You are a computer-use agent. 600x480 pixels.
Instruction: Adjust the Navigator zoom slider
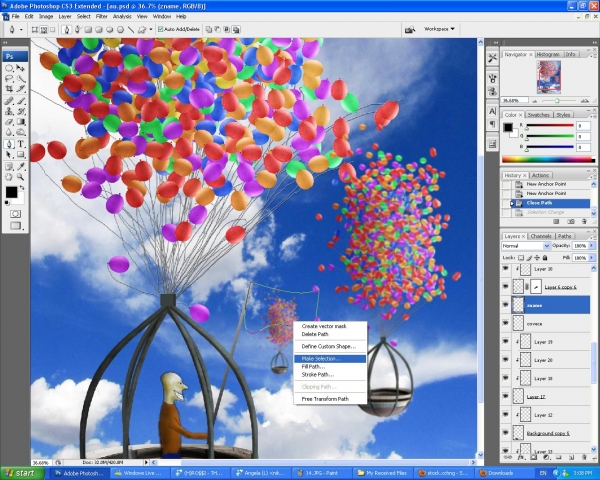point(557,101)
